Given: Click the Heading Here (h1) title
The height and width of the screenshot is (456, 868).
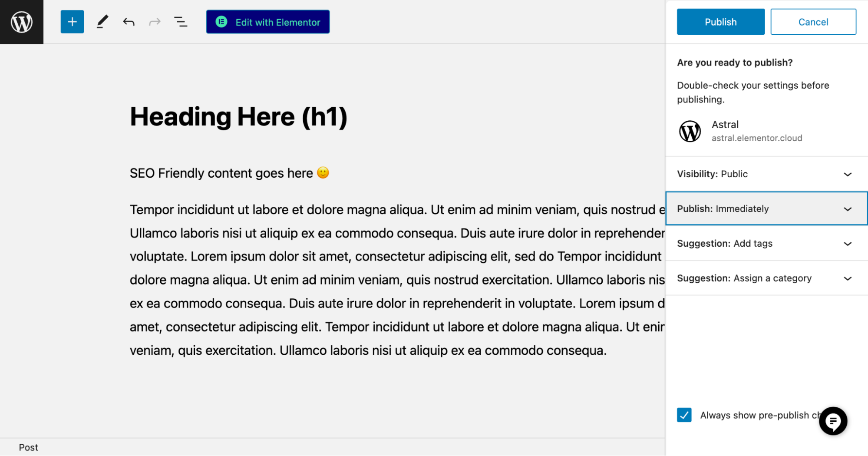Looking at the screenshot, I should [238, 117].
